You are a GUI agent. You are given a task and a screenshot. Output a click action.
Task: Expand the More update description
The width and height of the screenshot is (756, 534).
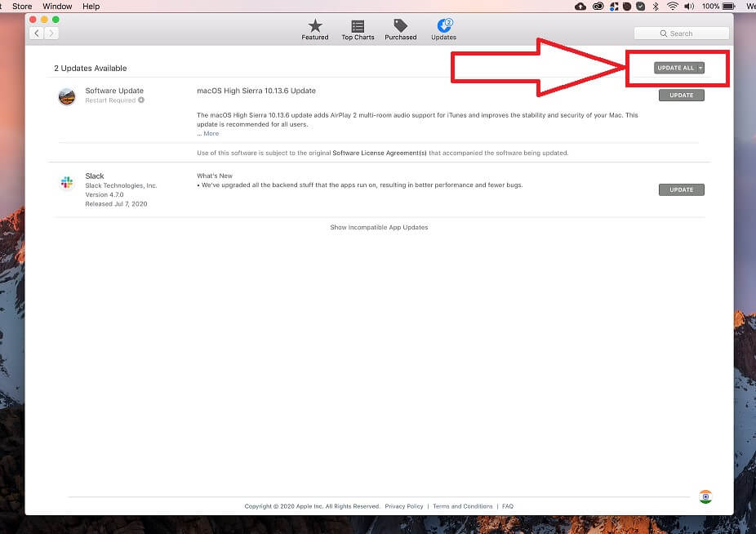(x=209, y=132)
